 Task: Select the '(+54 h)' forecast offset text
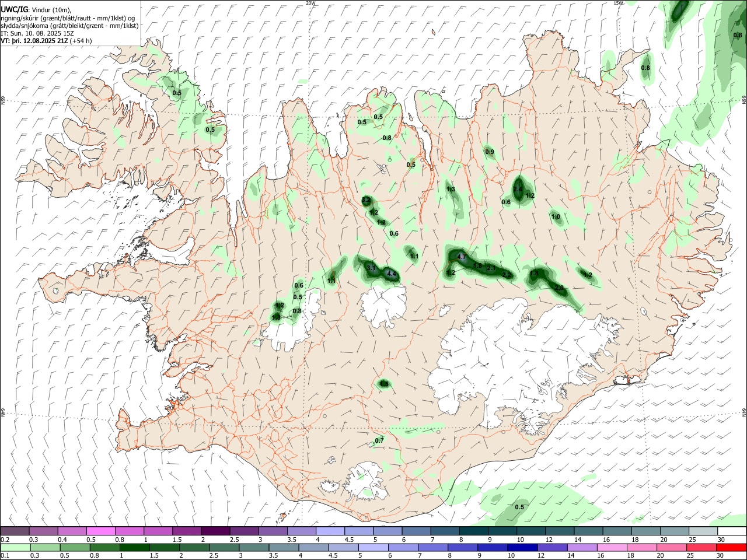[81, 41]
